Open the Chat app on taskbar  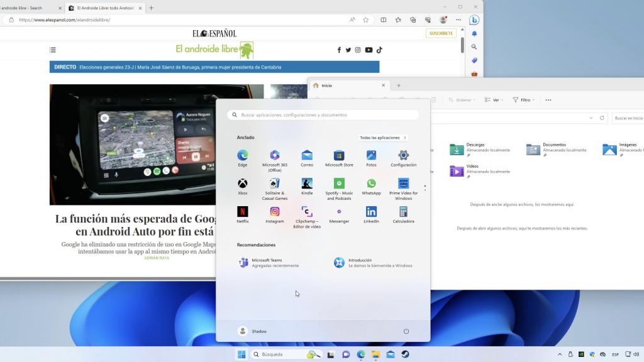coord(346,354)
